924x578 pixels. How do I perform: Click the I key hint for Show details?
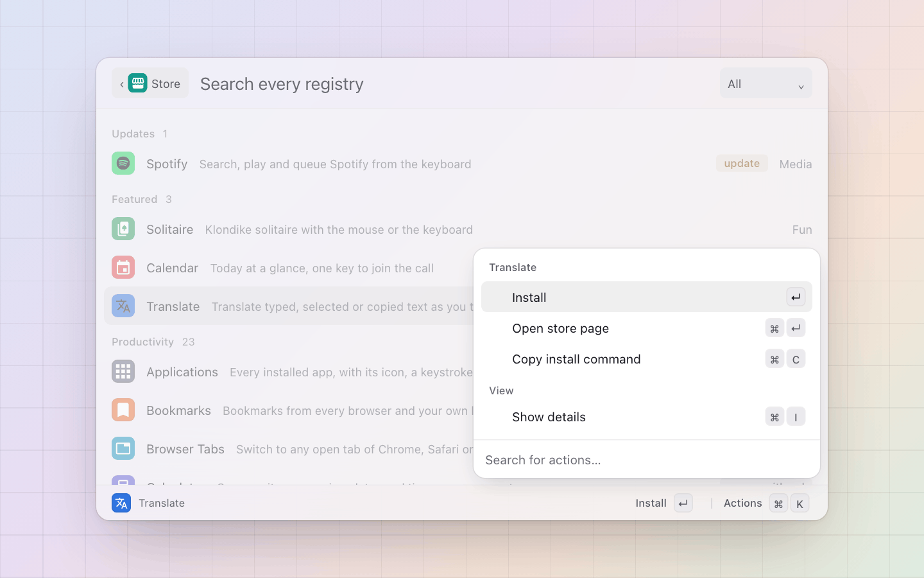pos(796,417)
